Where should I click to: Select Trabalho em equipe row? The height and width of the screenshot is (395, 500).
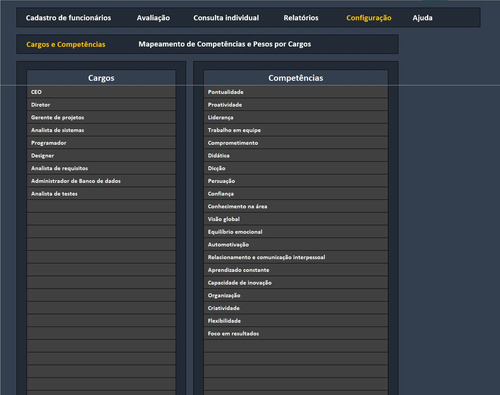[x=296, y=130]
